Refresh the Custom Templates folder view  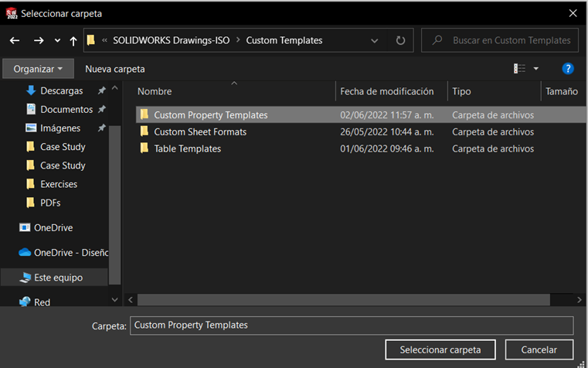coord(400,40)
